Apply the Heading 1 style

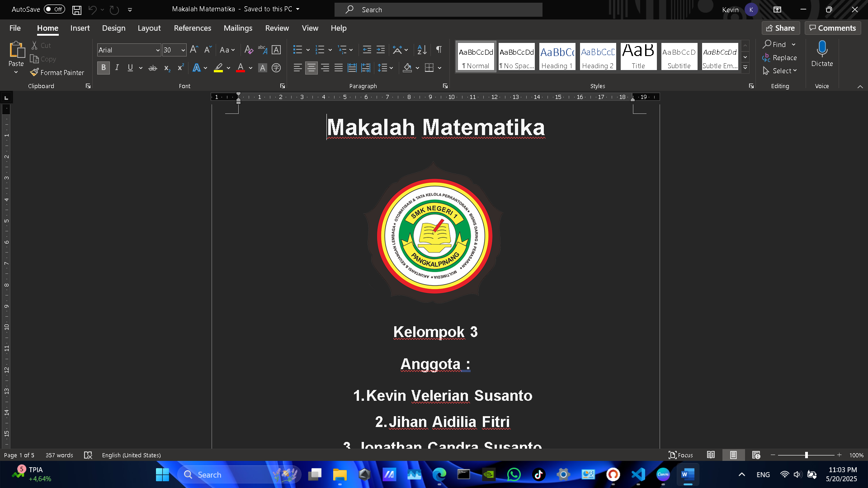[557, 56]
